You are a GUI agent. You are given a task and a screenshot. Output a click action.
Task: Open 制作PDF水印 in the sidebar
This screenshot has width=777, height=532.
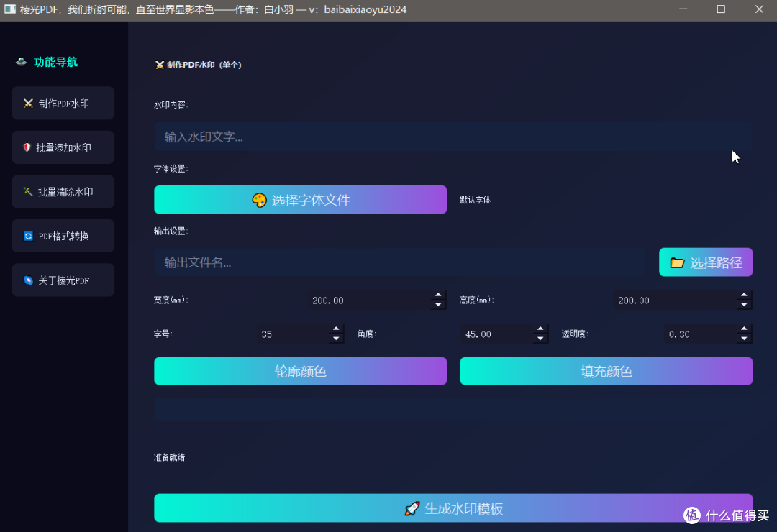coord(63,103)
